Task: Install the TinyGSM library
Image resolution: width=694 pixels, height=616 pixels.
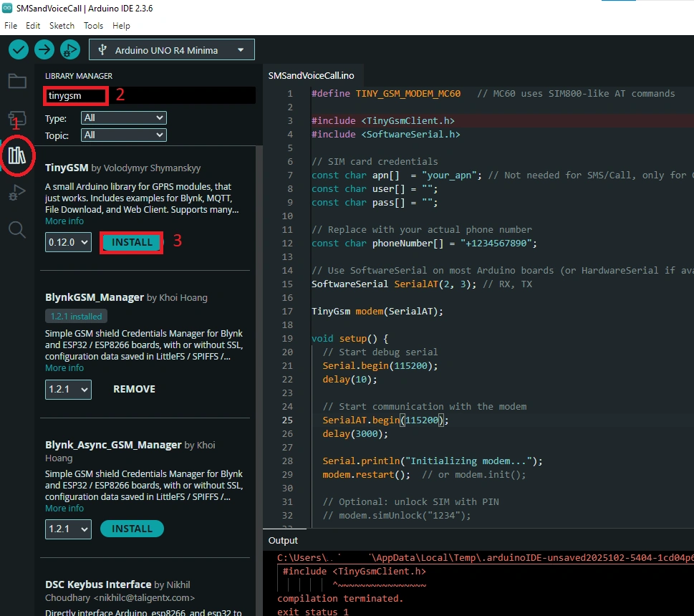Action: point(131,242)
